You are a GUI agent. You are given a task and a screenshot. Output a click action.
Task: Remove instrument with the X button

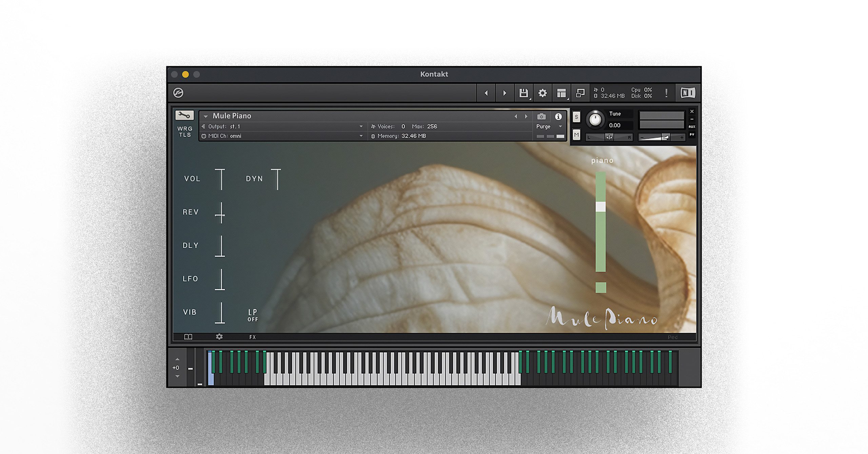pyautogui.click(x=692, y=111)
